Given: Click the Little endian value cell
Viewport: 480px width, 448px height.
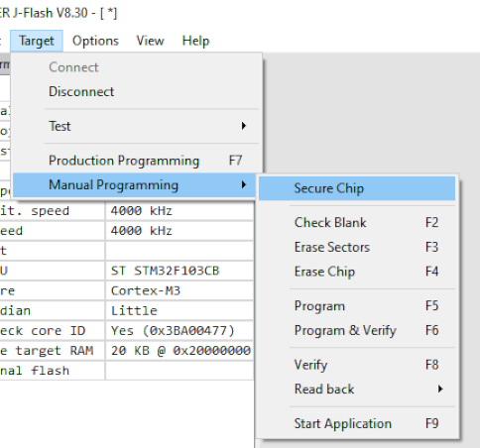Looking at the screenshot, I should [180, 311].
